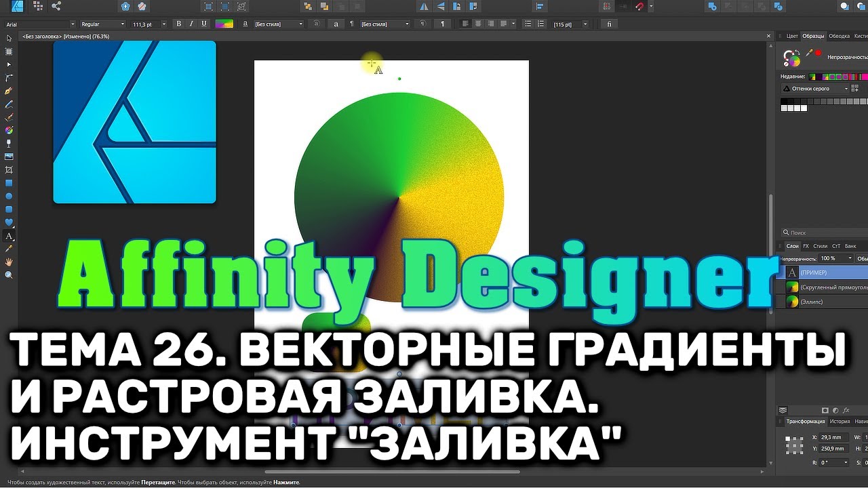Toggle align text left
868x488 pixels.
(466, 24)
